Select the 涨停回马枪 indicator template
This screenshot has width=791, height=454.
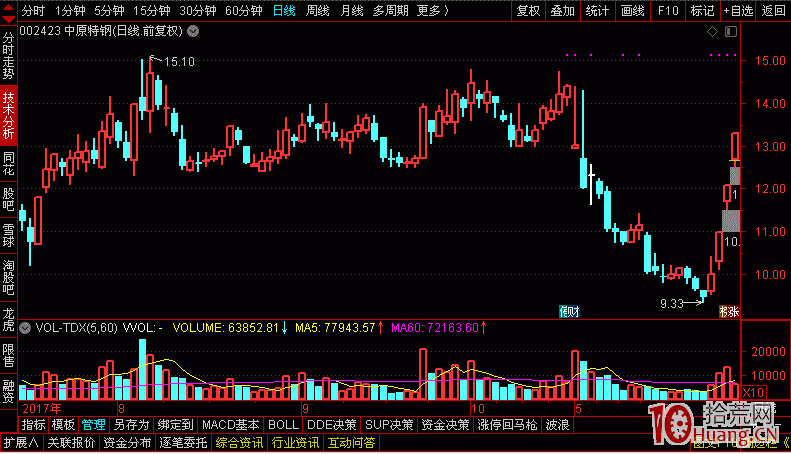point(507,425)
